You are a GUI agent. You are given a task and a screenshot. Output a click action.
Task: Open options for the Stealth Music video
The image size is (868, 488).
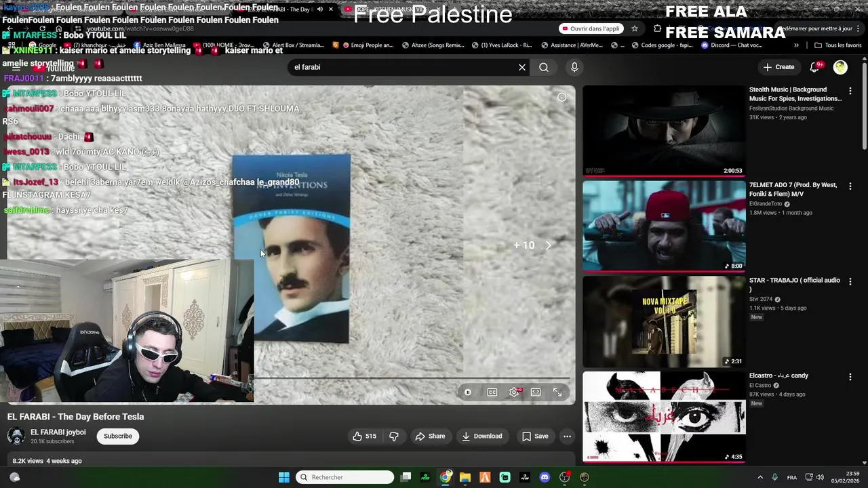(850, 91)
